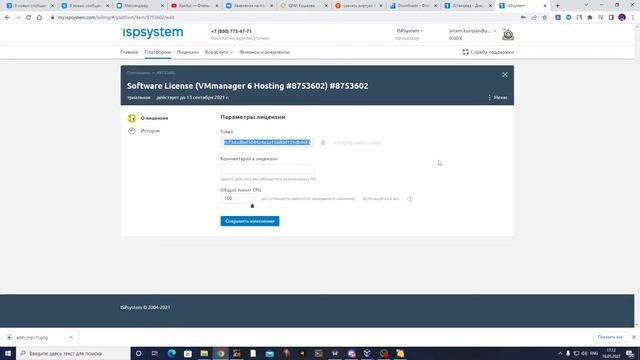640x360 pixels.
Task: Open the browser extensions puzzle icon
Action: point(590,18)
